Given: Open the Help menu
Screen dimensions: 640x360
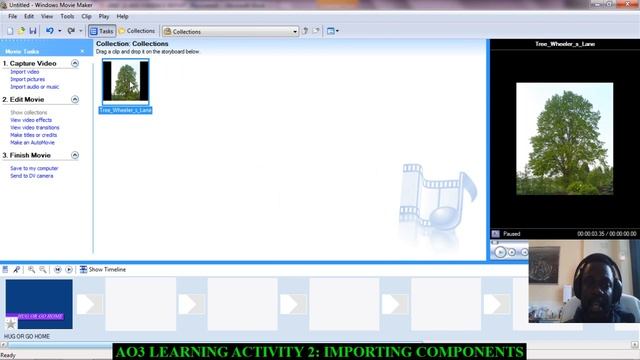Looking at the screenshot, I should [122, 16].
